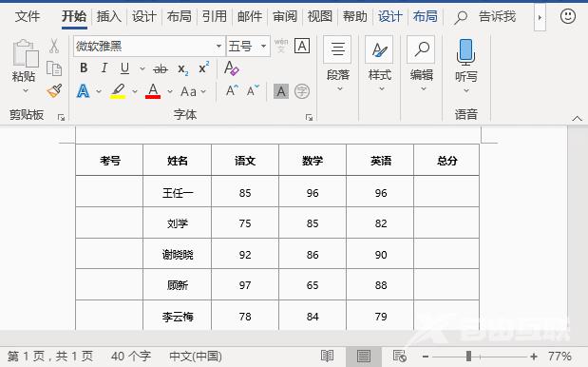
Task: Click the 谢晓晓 name cell
Action: (178, 255)
